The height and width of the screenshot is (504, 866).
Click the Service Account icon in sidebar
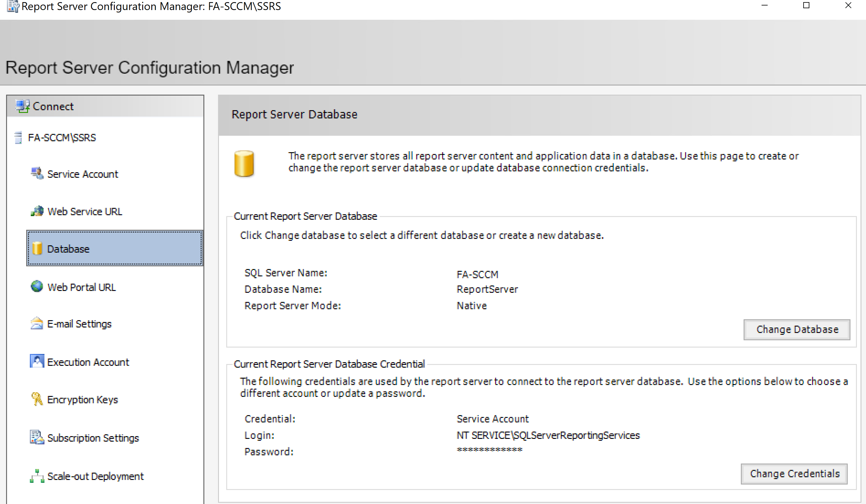[37, 173]
